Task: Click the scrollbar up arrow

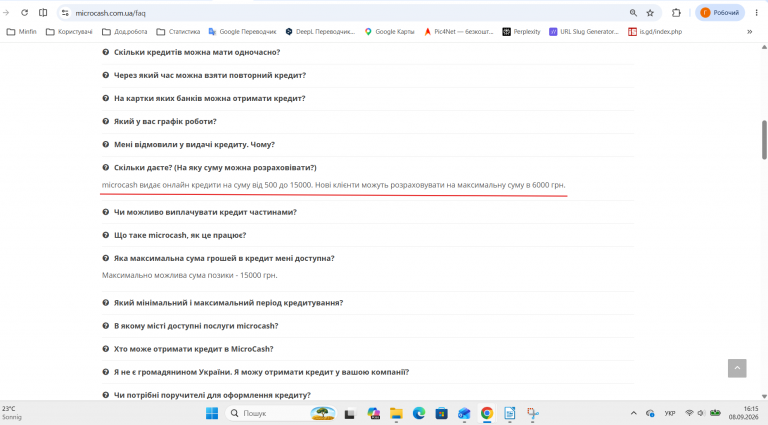Action: point(764,47)
